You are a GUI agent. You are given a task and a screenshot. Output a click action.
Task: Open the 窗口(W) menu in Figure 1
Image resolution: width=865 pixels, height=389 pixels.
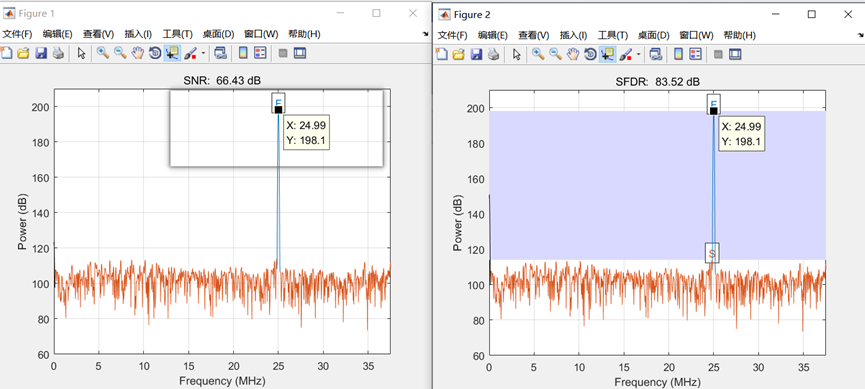tap(261, 34)
